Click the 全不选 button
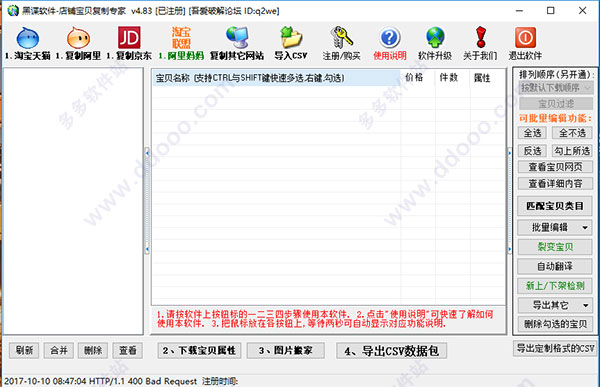 click(572, 133)
